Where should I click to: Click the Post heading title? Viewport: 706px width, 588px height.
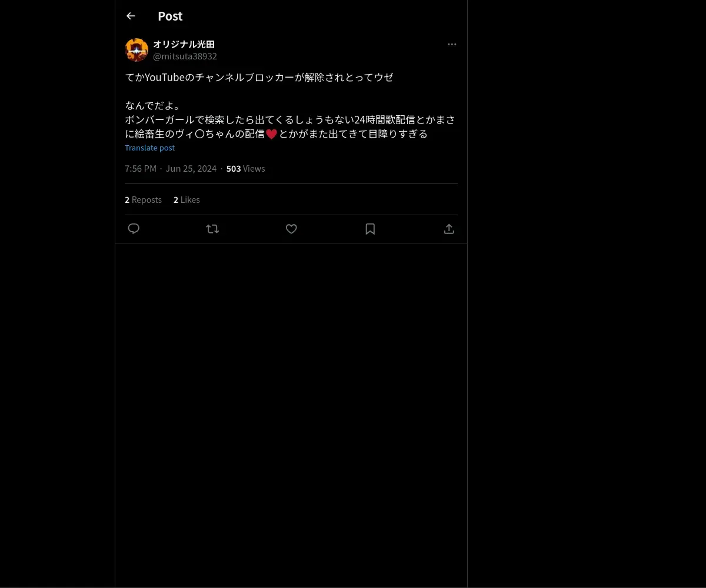[170, 16]
